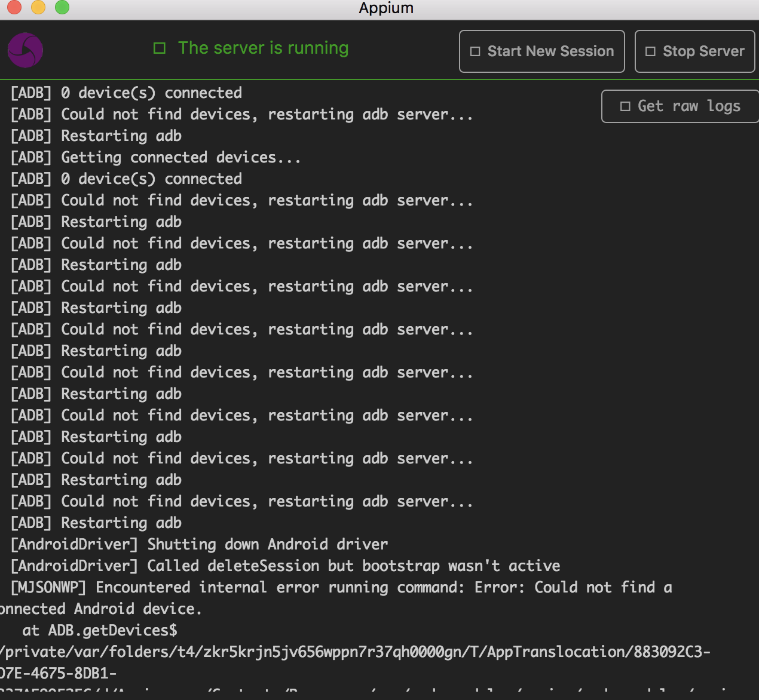759x700 pixels.
Task: Select the /private/var/folders path line in the log
Action: coord(356,652)
